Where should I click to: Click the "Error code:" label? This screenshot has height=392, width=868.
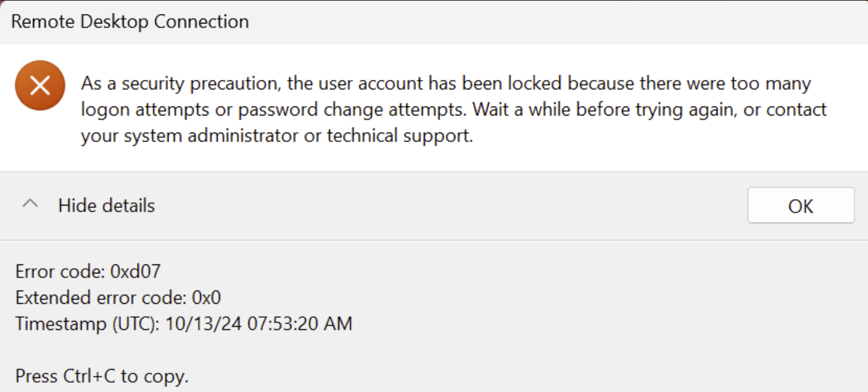click(60, 272)
